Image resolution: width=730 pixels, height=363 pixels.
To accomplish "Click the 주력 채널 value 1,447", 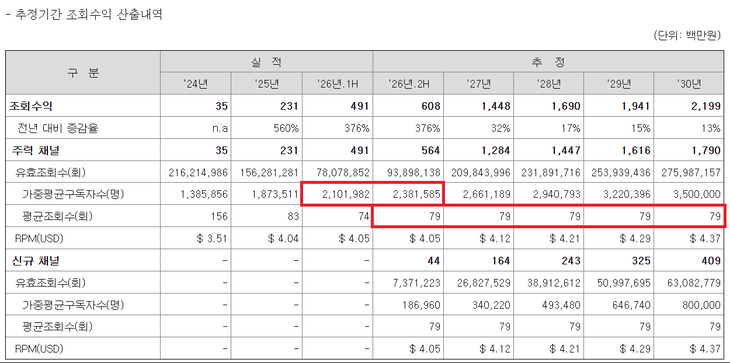I will tap(565, 150).
